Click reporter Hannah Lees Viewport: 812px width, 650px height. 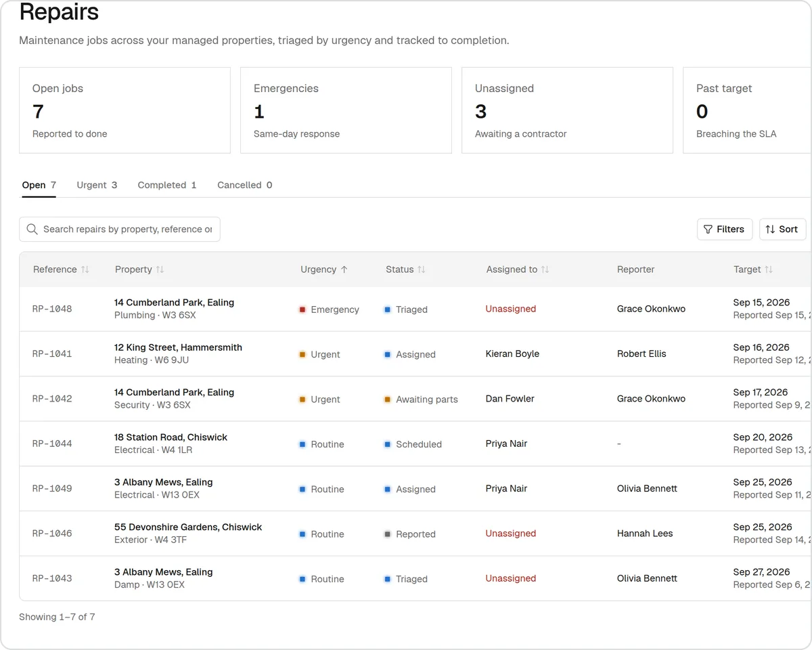[645, 534]
